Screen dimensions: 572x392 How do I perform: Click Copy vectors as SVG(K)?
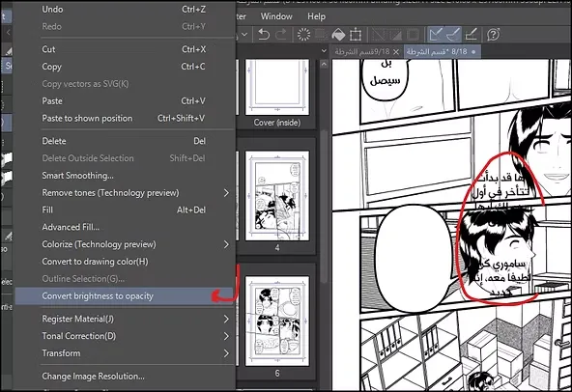[x=124, y=83]
